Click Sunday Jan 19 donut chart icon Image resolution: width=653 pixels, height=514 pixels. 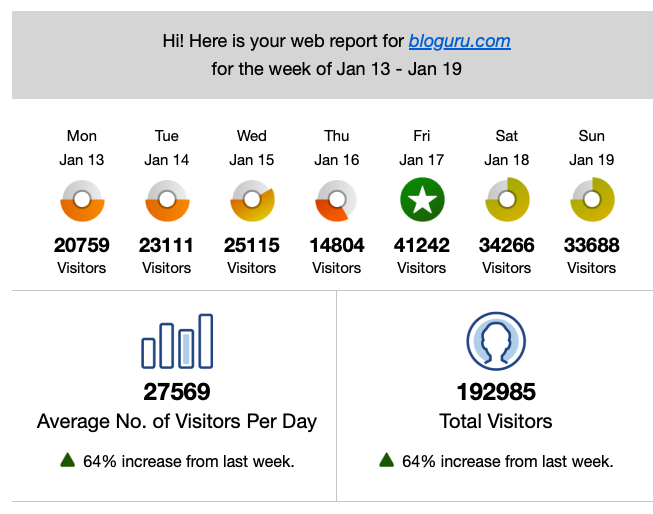click(592, 200)
